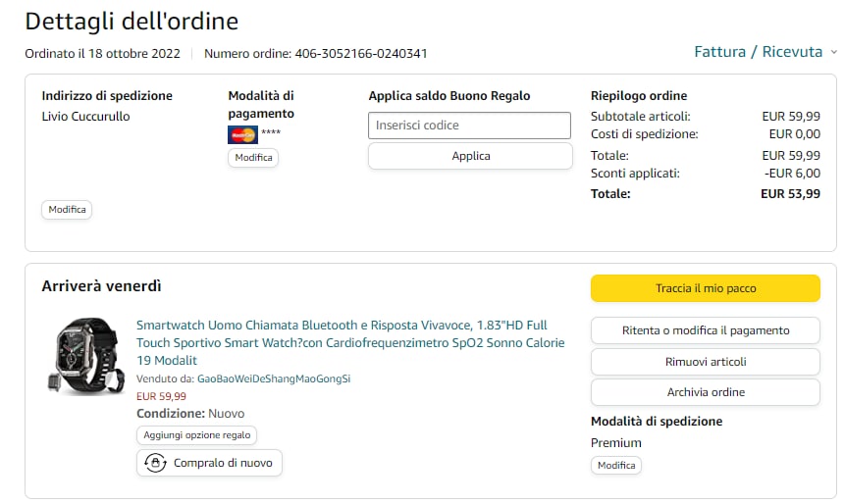The width and height of the screenshot is (844, 504).
Task: Click the final Totale EUR 53,99 amount
Action: pyautogui.click(x=790, y=194)
